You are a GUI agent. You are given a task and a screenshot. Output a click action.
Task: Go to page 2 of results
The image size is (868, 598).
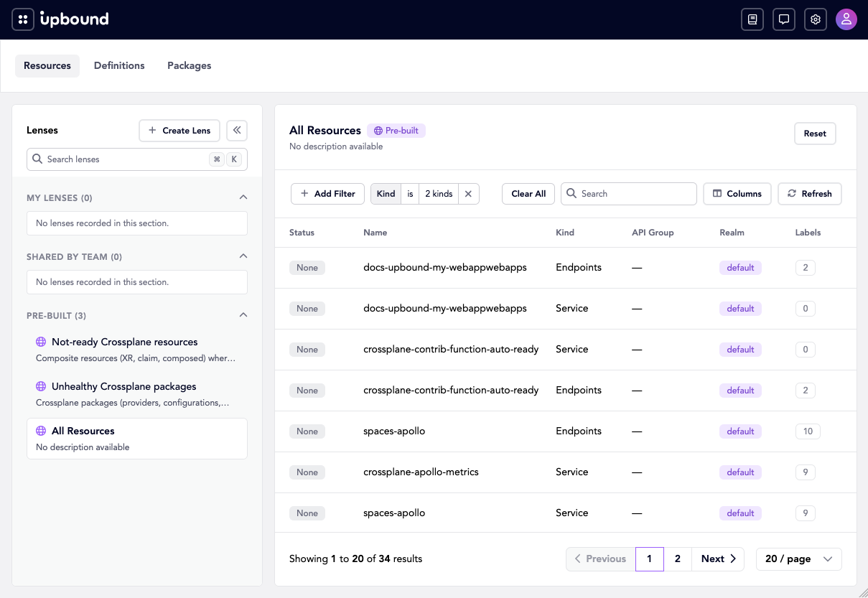tap(678, 559)
